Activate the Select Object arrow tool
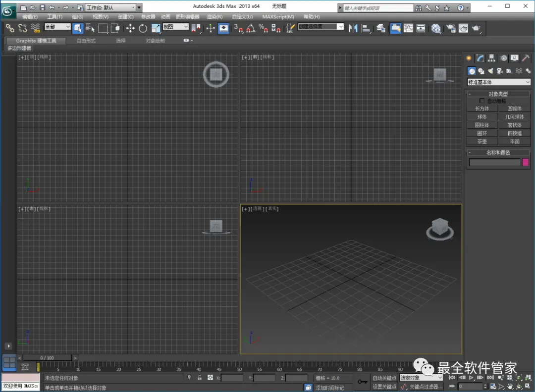 (x=78, y=28)
